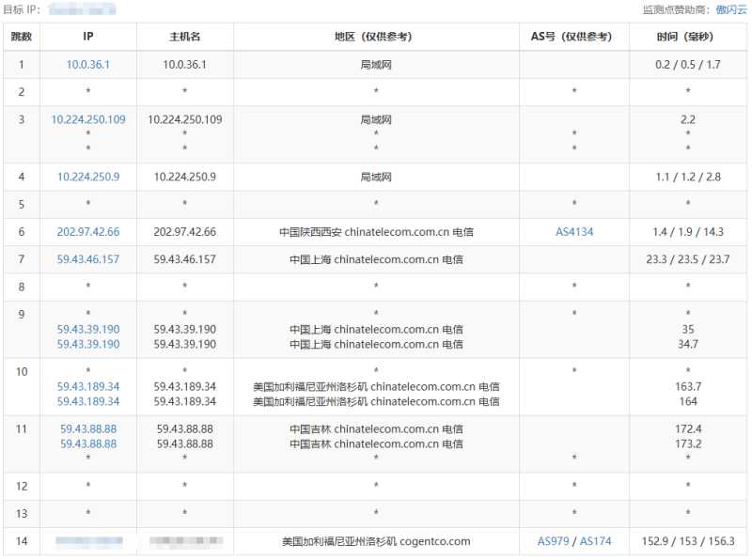Open IP link 59.43.46.157

point(88,259)
